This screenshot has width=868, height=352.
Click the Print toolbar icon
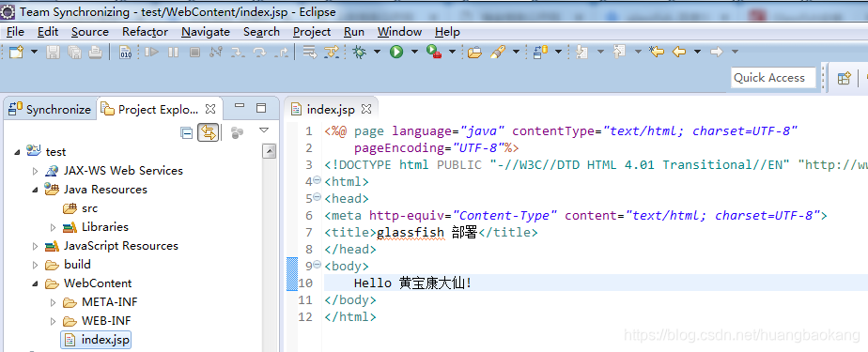tap(95, 52)
